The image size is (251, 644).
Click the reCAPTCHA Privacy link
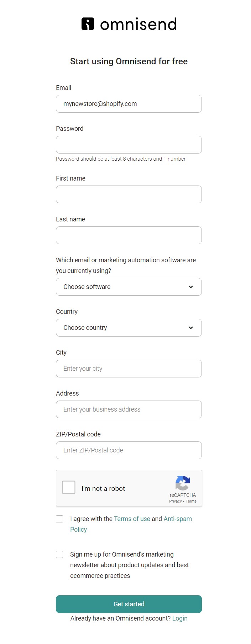175,501
